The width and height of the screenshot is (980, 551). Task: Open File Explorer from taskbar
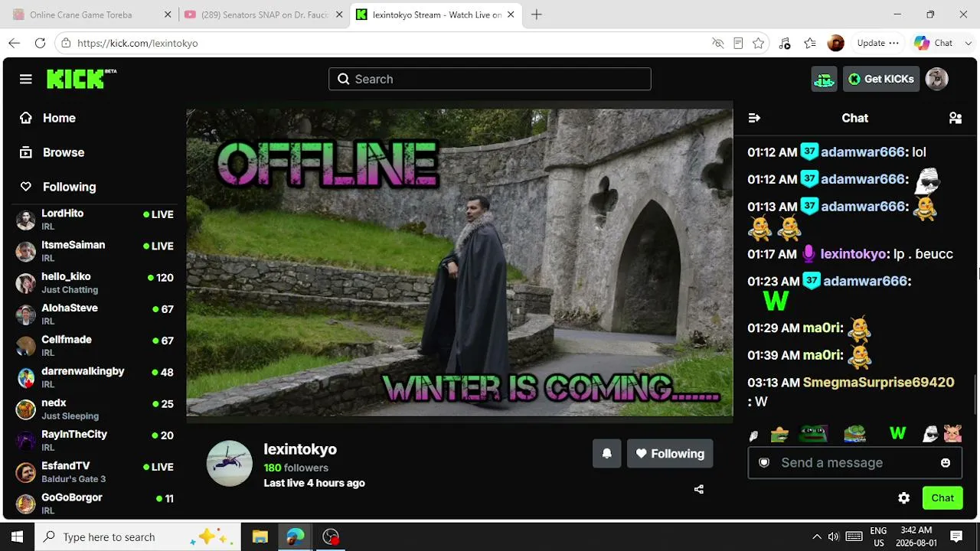260,536
